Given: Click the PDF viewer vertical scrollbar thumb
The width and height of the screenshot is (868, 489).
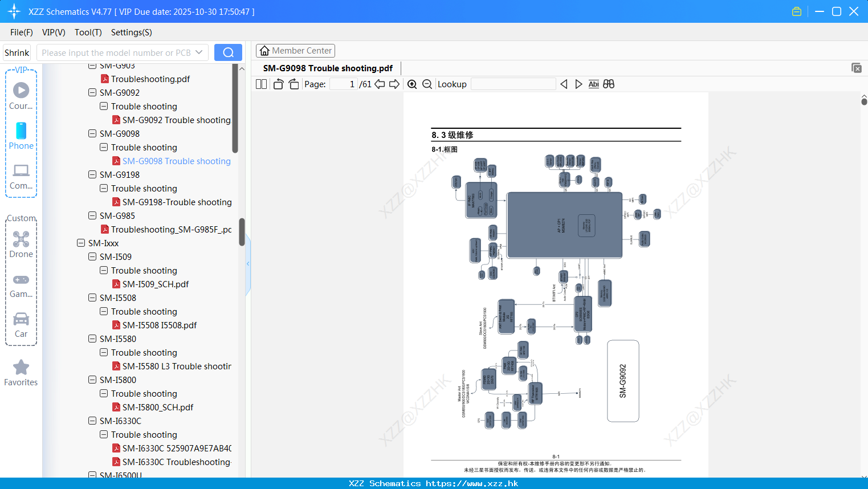Looking at the screenshot, I should [864, 101].
